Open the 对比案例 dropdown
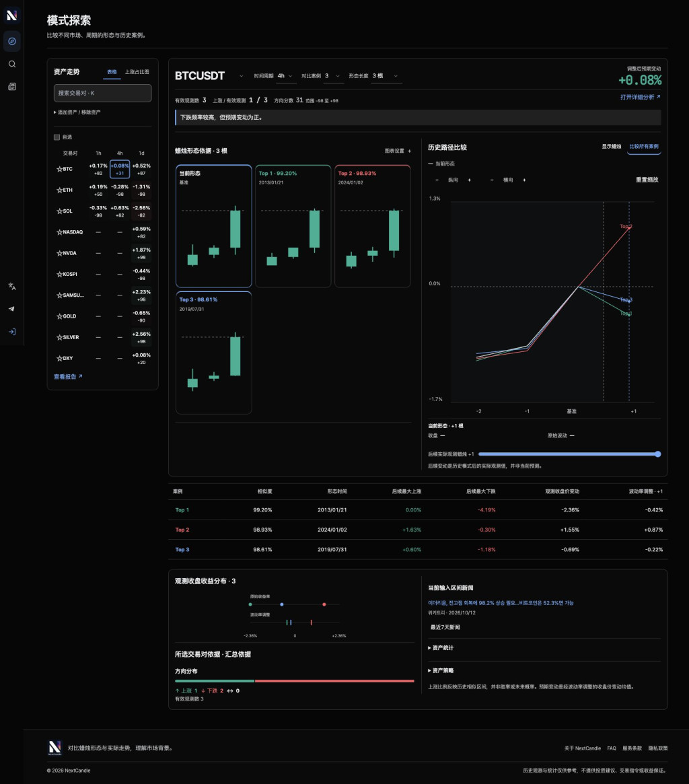 [x=333, y=76]
